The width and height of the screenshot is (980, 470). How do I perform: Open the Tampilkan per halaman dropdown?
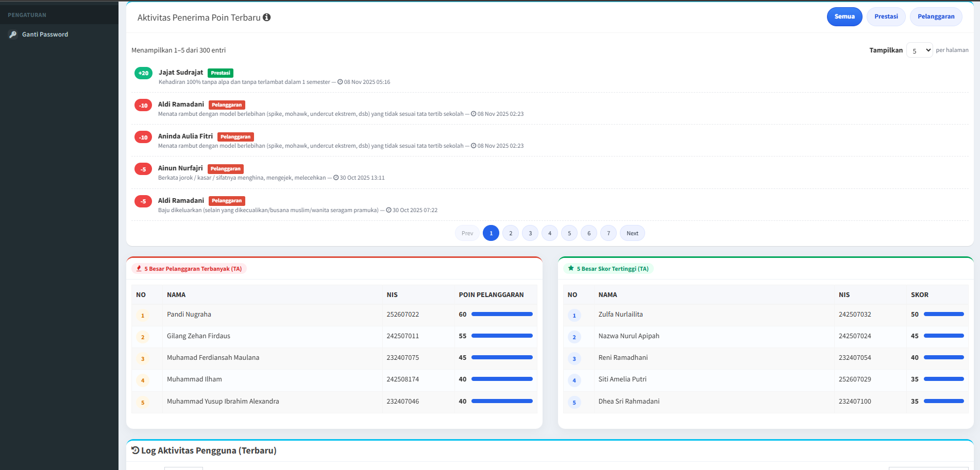click(919, 50)
